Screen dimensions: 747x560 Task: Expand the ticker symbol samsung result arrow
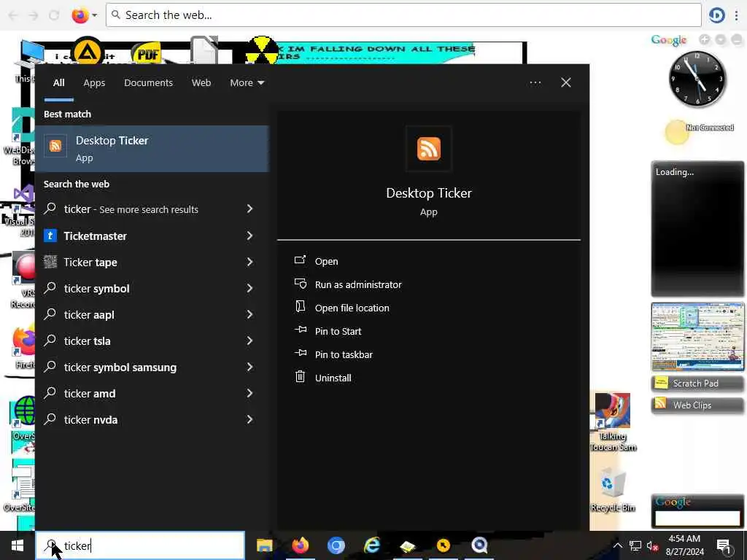249,367
